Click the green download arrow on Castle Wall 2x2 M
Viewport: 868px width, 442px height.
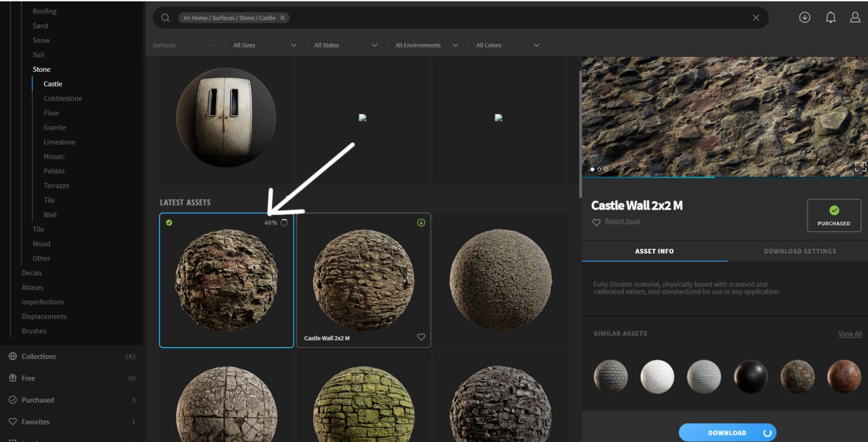click(x=421, y=222)
